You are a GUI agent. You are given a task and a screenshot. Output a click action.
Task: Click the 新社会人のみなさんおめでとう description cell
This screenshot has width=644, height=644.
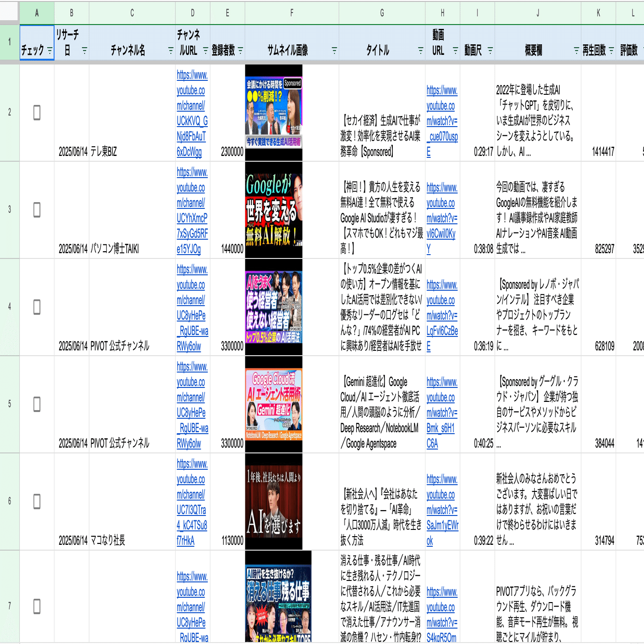(x=538, y=502)
